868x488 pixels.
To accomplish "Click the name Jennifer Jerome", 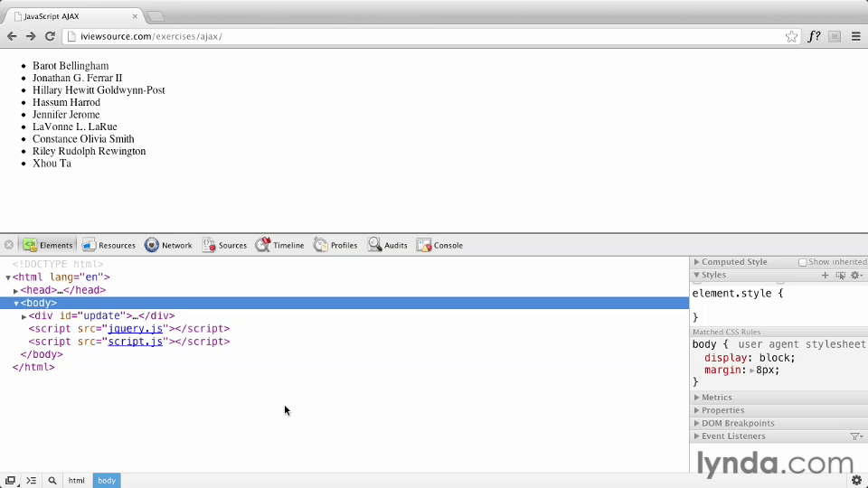I will pos(66,115).
